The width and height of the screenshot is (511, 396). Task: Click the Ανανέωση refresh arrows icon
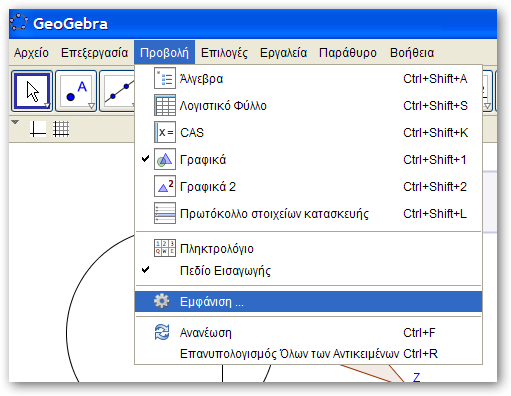point(162,332)
